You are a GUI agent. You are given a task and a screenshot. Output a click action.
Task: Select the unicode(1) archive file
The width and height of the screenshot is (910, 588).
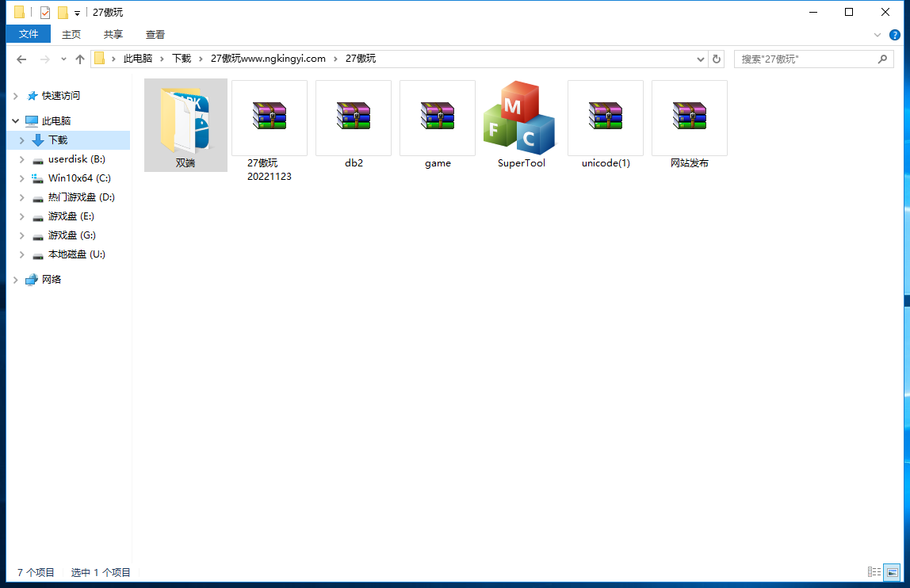click(x=606, y=119)
